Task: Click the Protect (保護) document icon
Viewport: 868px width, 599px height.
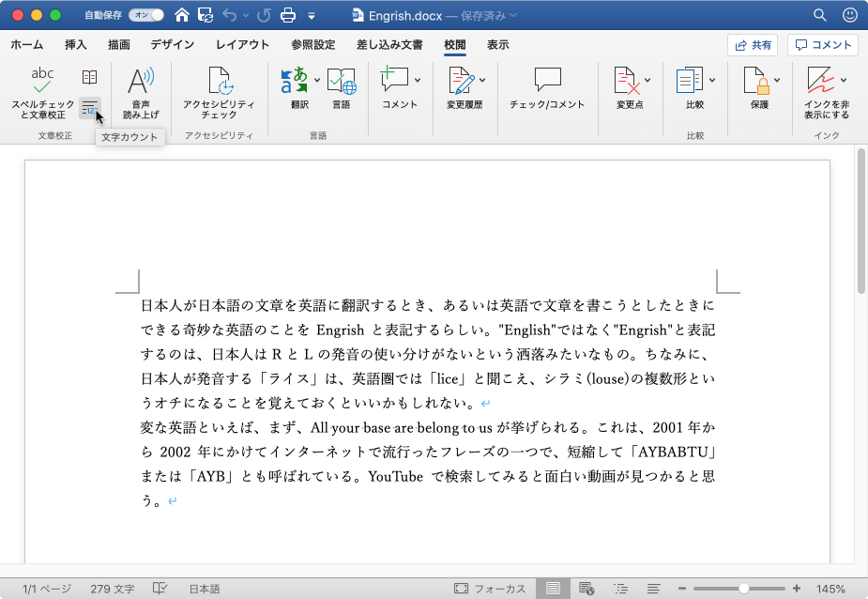Action: pyautogui.click(x=756, y=81)
